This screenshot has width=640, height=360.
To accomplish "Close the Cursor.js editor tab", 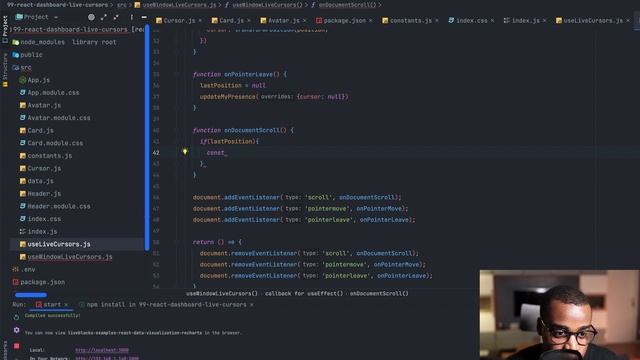I will click(x=200, y=20).
